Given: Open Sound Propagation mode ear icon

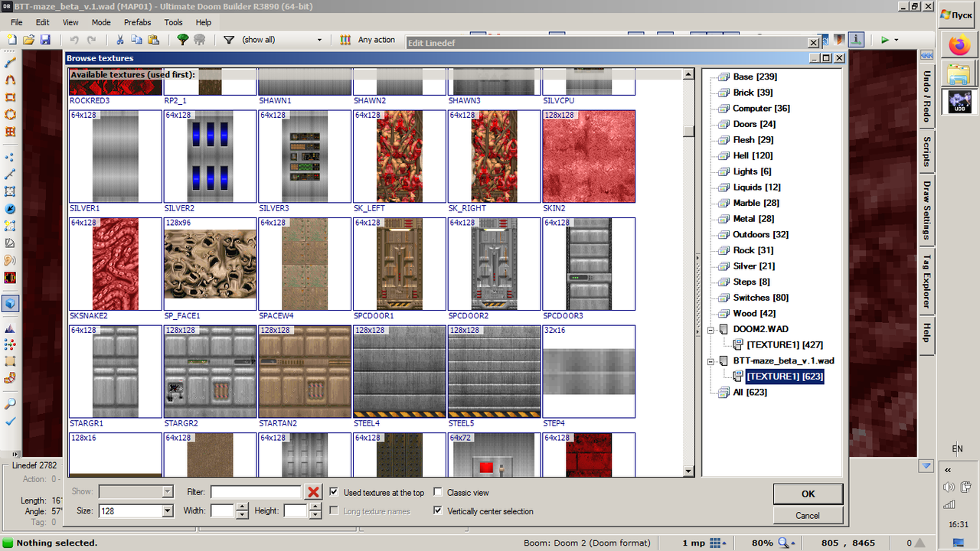Looking at the screenshot, I should (x=11, y=260).
